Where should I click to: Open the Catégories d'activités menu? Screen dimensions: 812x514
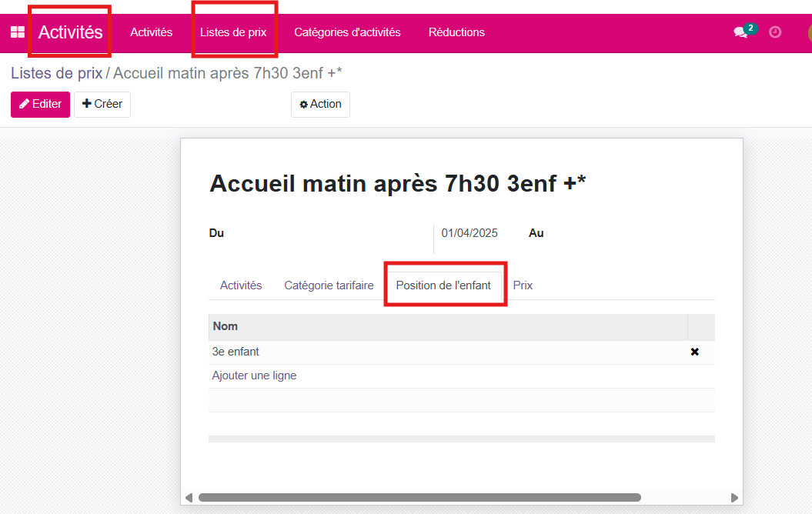347,32
